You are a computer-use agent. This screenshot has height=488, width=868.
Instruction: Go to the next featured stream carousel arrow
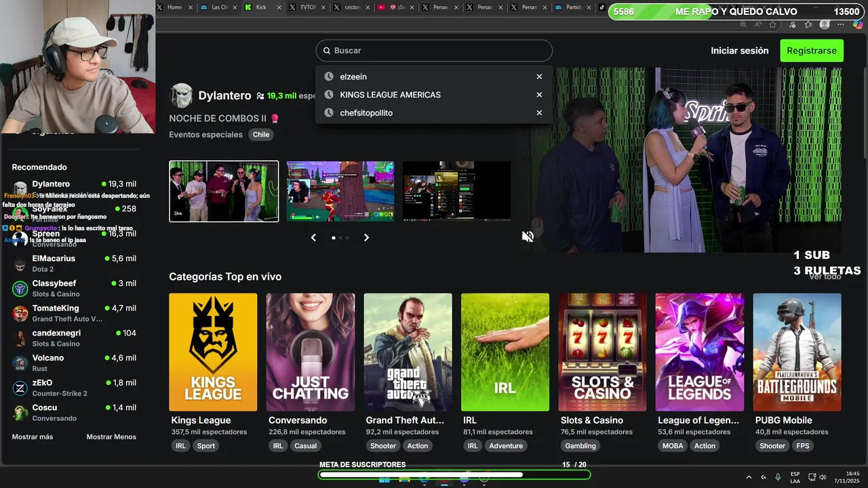pyautogui.click(x=366, y=237)
